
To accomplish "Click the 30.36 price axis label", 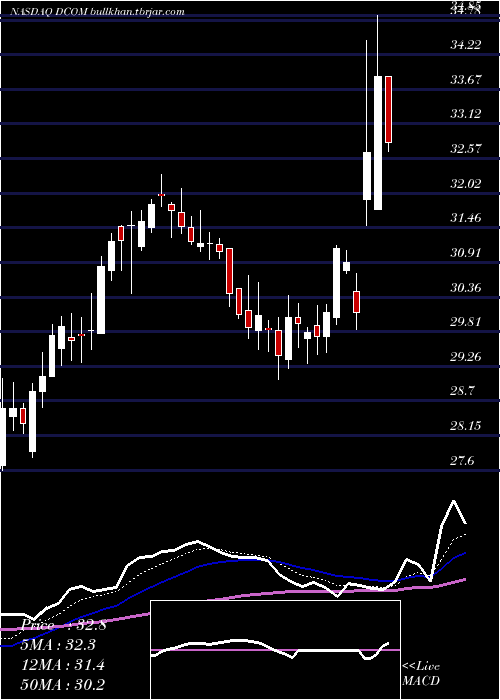I will coord(466,288).
